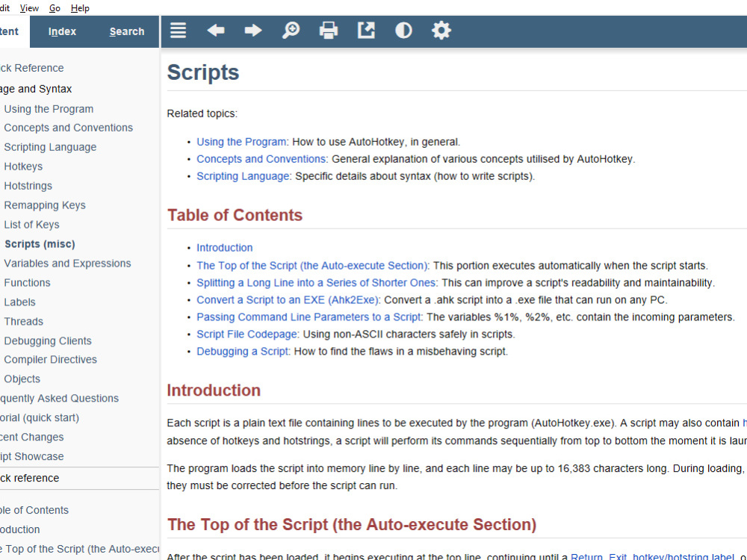
Task: Click the red Table of Contents heading
Action: click(x=235, y=215)
